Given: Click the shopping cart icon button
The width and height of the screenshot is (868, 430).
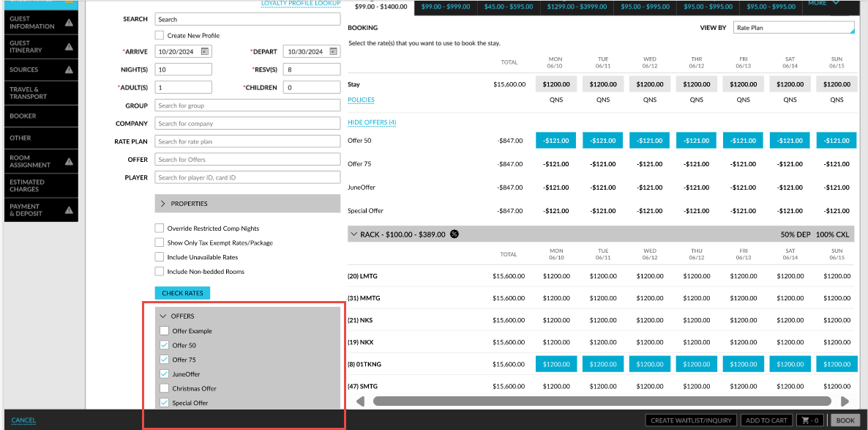Looking at the screenshot, I should pos(810,420).
